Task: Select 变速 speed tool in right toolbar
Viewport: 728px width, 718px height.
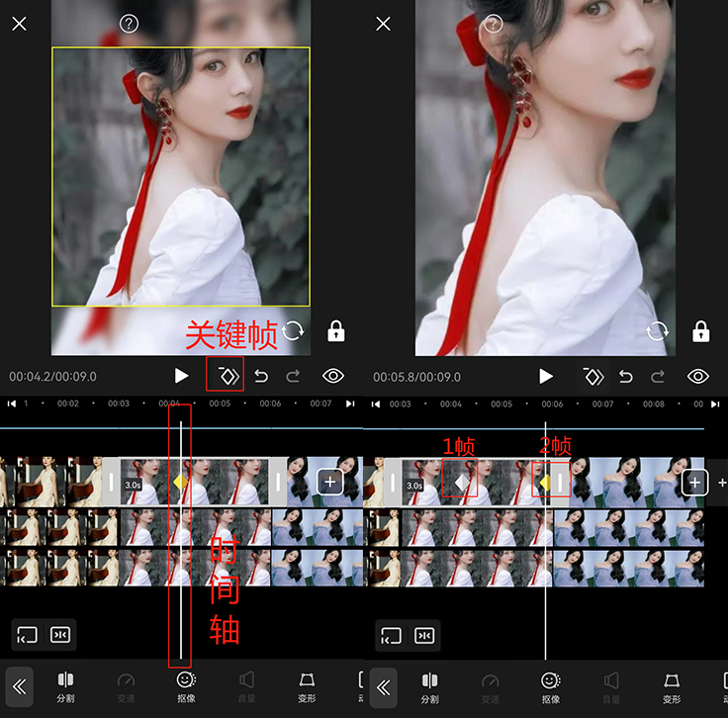Action: point(491,688)
